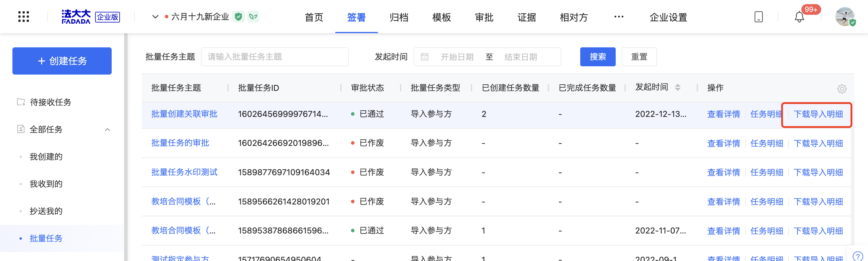Sort by 发起时间 column
Viewport: 868px width, 261px height.
[678, 88]
